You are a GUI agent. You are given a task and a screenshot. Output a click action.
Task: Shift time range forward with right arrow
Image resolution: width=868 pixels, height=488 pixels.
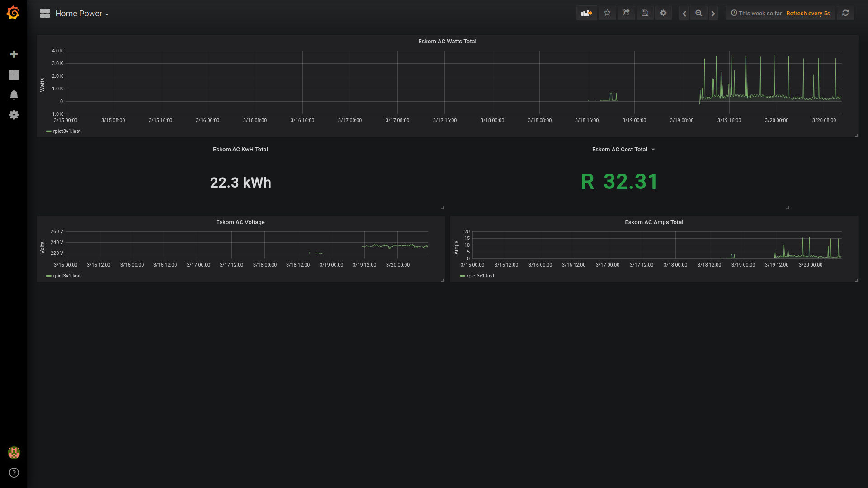pyautogui.click(x=713, y=14)
